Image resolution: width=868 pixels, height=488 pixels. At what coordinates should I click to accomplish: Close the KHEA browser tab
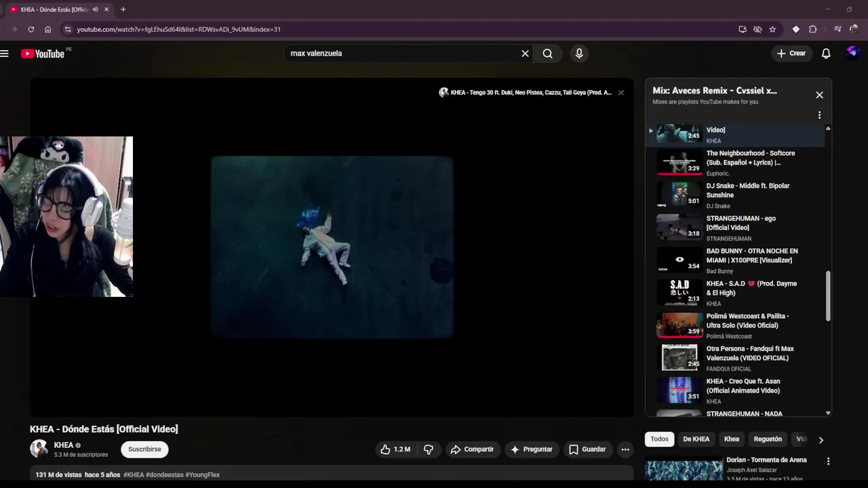click(106, 9)
